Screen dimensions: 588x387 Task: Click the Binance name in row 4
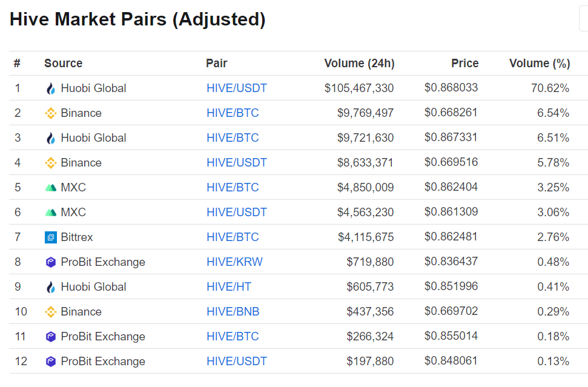[x=81, y=162]
